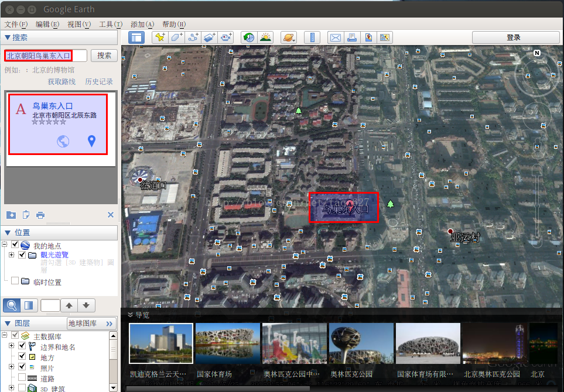Viewport: 564px width, 392px height.
Task: Collapse the 主数据库 tree node
Action: point(4,335)
